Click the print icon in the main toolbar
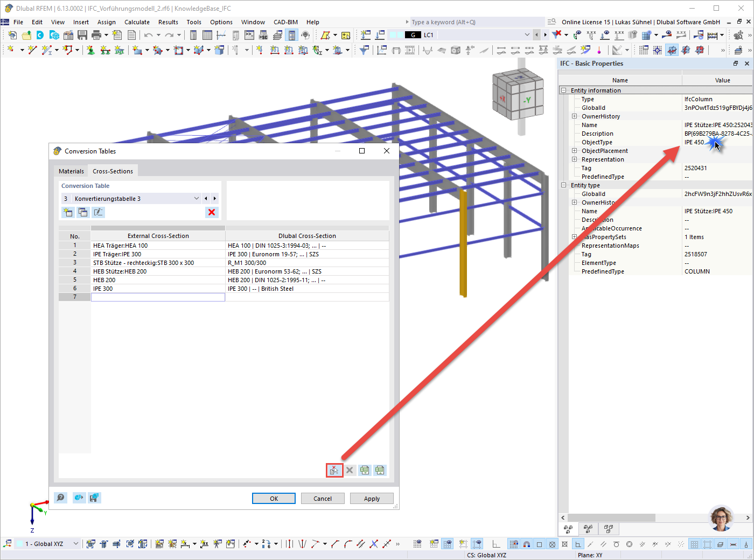The height and width of the screenshot is (560, 754). 96,35
